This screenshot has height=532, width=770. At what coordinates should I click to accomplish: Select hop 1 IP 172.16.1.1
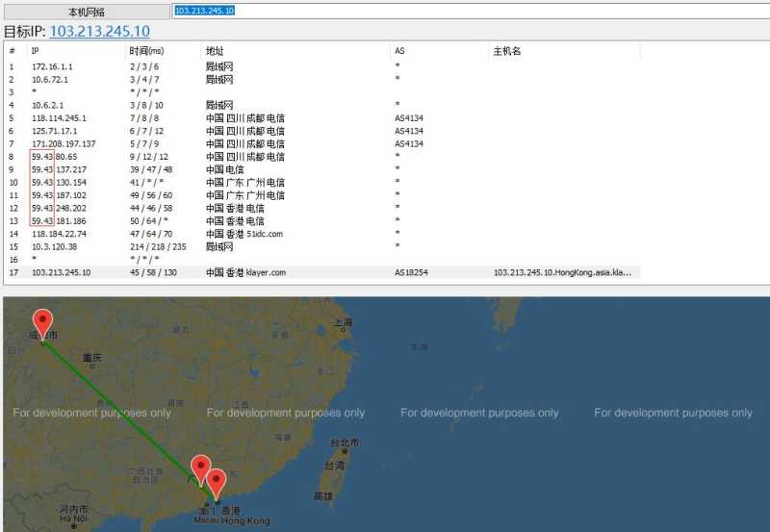(x=52, y=66)
